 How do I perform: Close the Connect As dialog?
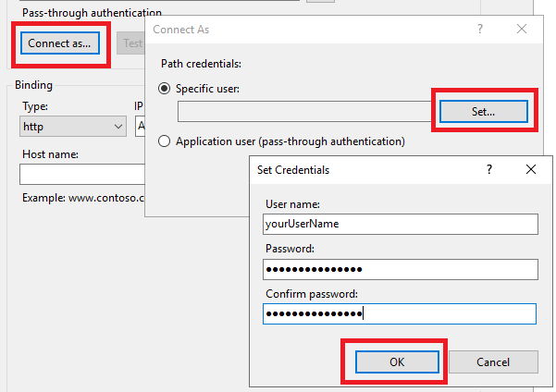(522, 30)
